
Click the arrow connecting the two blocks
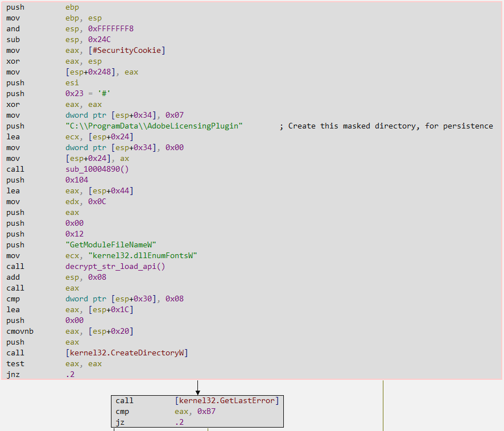[197, 388]
